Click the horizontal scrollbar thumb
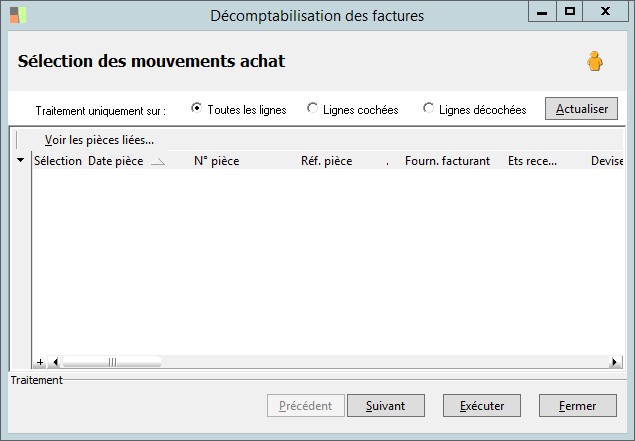The height and width of the screenshot is (441, 635). pos(111,362)
